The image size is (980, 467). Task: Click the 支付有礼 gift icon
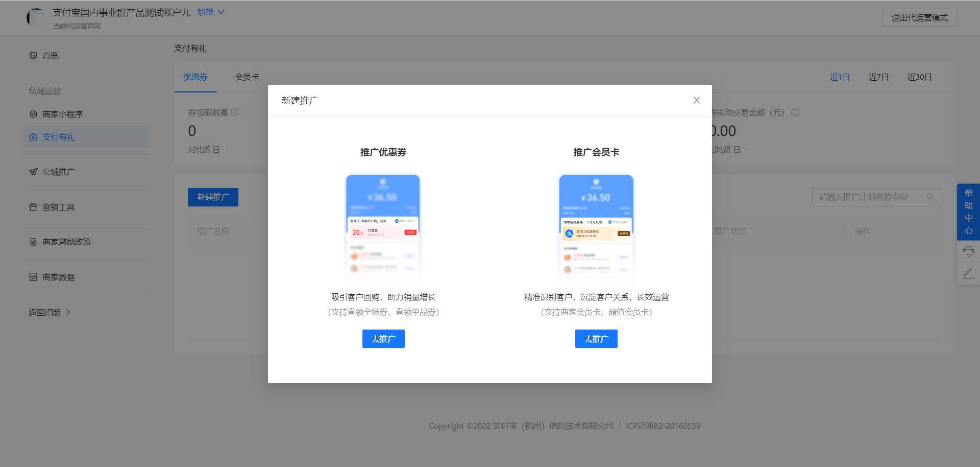tap(33, 137)
